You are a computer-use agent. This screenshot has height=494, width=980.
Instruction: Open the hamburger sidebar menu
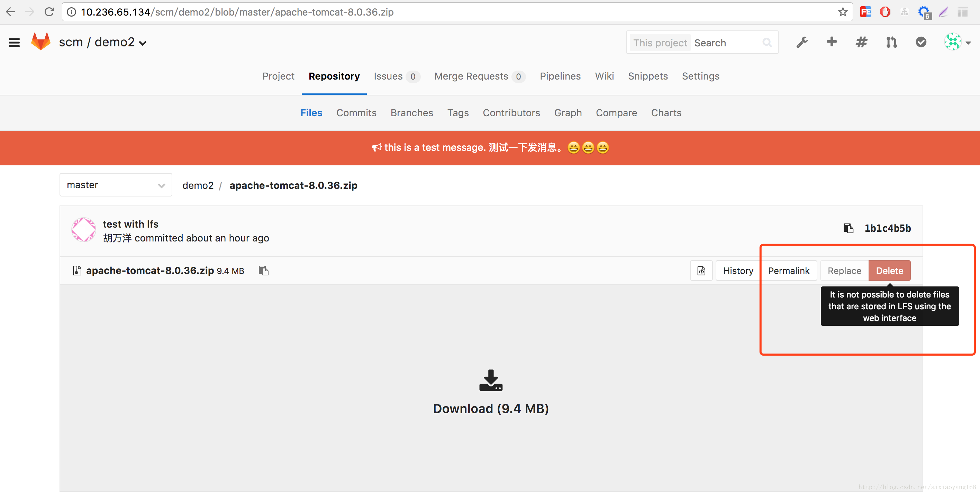coord(14,43)
